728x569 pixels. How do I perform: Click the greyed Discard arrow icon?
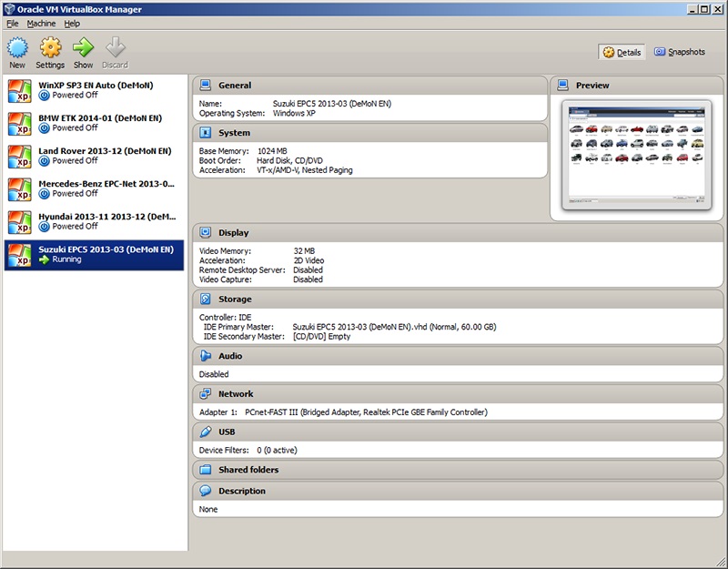tap(116, 47)
